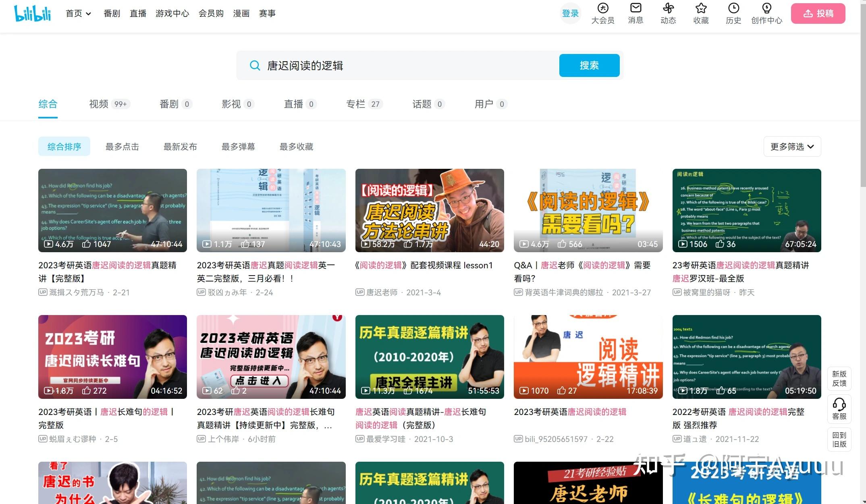The height and width of the screenshot is (504, 866).
Task: Visit uploader 唐迟老师's profile
Action: [x=381, y=292]
